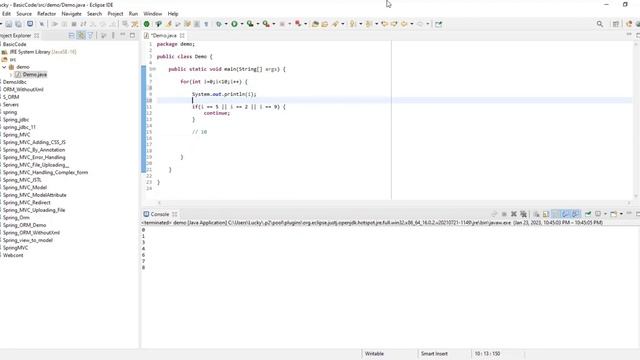Select the Console tab
Viewport: 640px width, 360px height.
[x=159, y=214]
